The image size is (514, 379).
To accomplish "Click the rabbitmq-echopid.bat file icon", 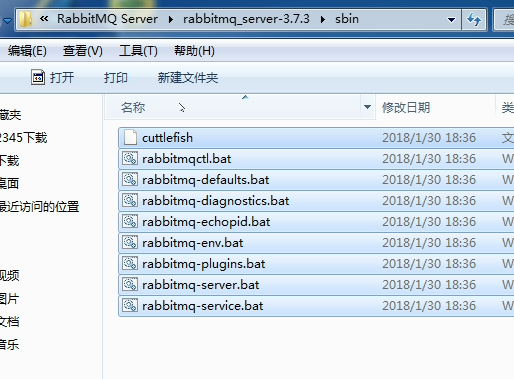I will pos(130,221).
